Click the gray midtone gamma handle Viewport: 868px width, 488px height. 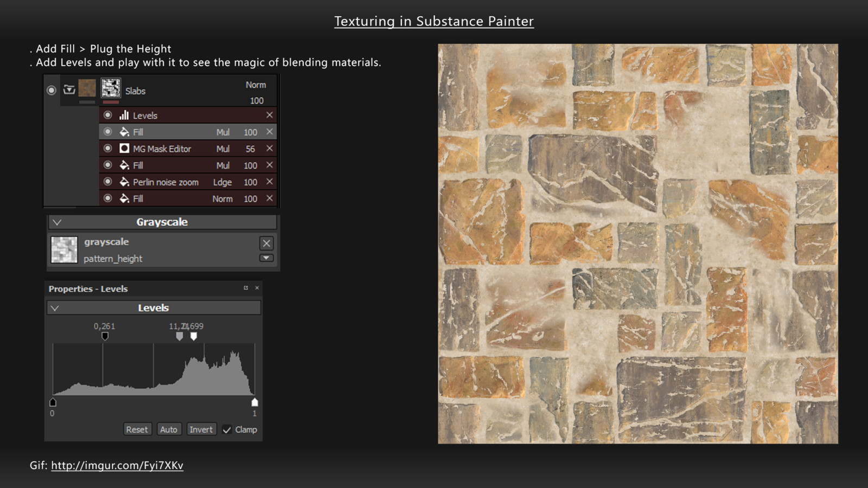(180, 337)
